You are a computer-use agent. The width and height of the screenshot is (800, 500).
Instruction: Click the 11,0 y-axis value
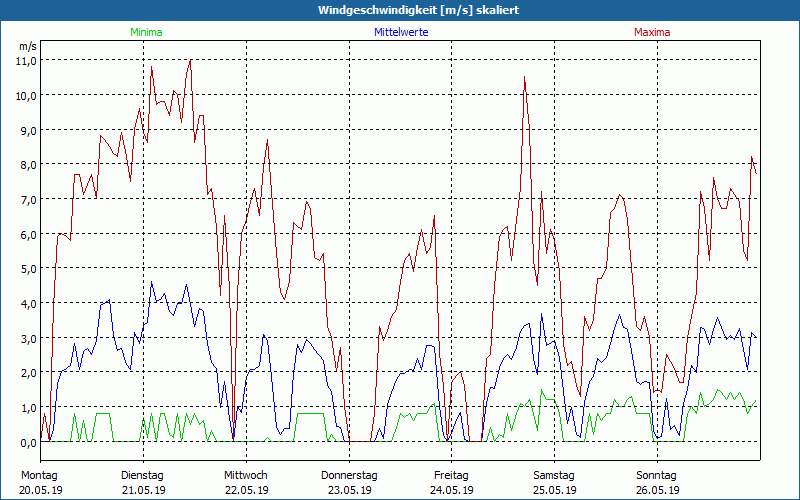coord(25,60)
